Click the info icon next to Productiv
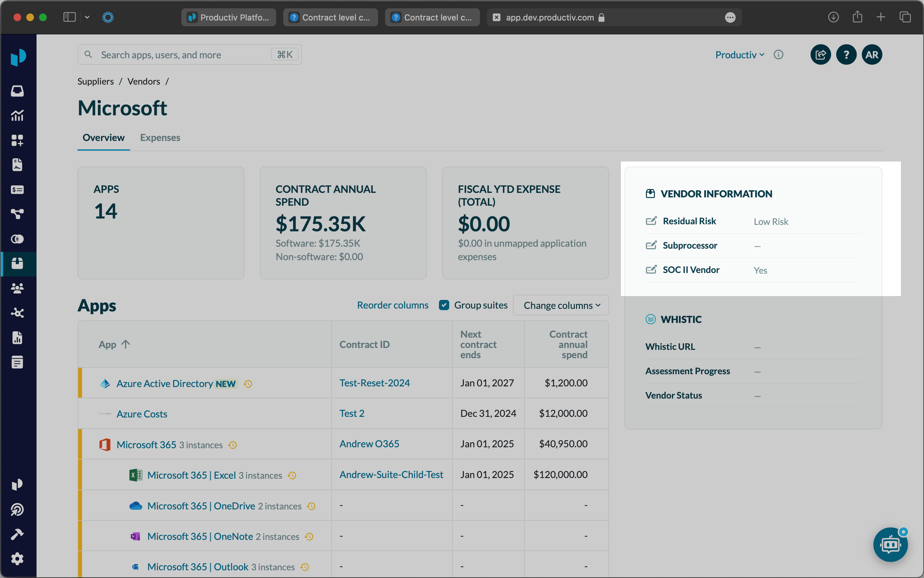The image size is (924, 578). 778,55
